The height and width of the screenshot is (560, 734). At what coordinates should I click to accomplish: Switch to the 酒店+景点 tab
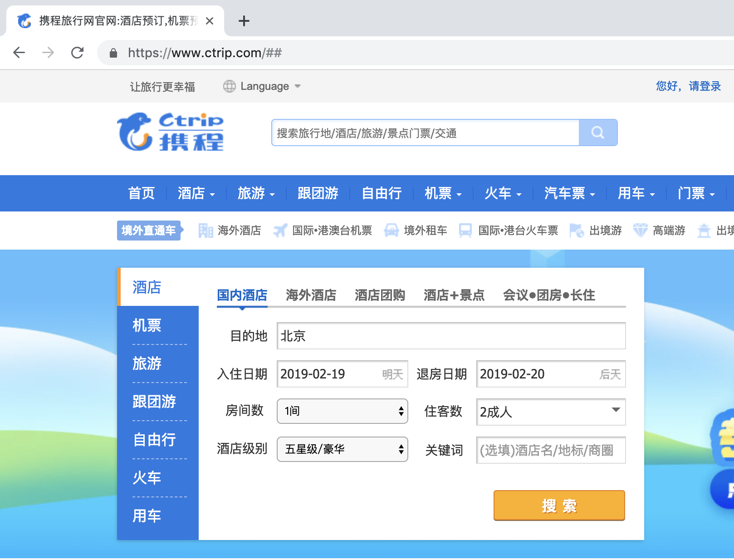click(x=454, y=295)
